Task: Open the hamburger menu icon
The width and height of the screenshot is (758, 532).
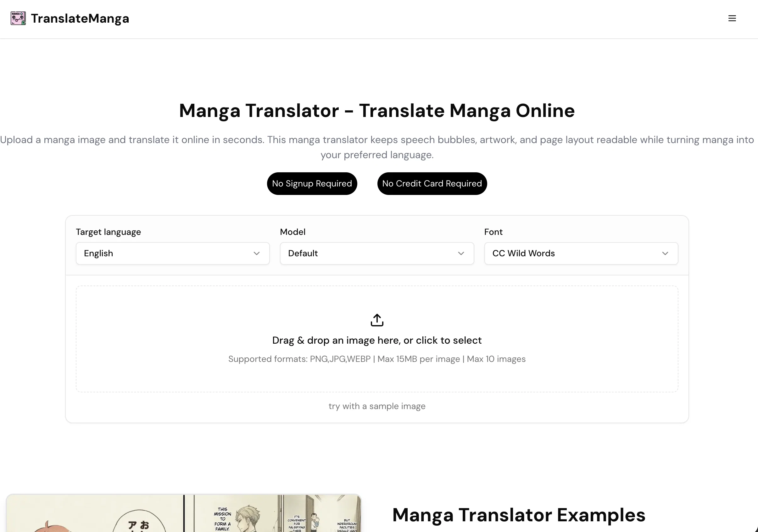Action: [x=732, y=19]
